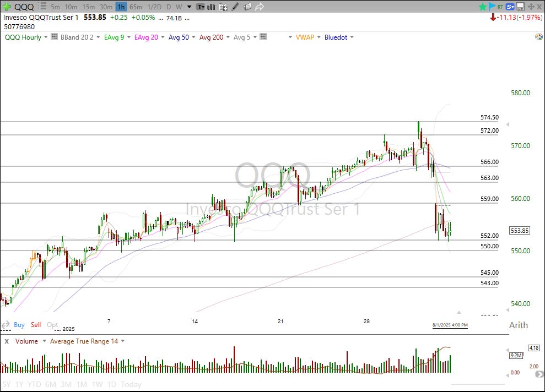This screenshot has height=392, width=545.
Task: Select the 1M range
Action: (82, 384)
